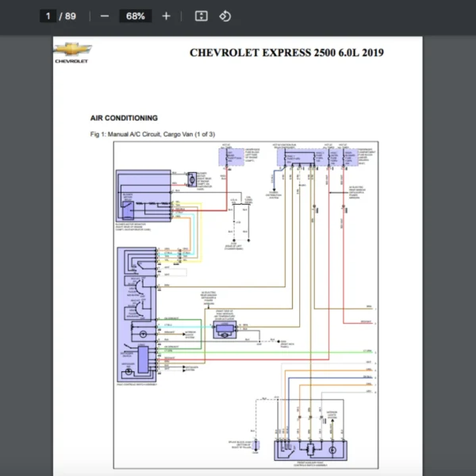Click the front auxiliary HVAC control block at bottom
This screenshot has height=476, width=476.
[306, 449]
